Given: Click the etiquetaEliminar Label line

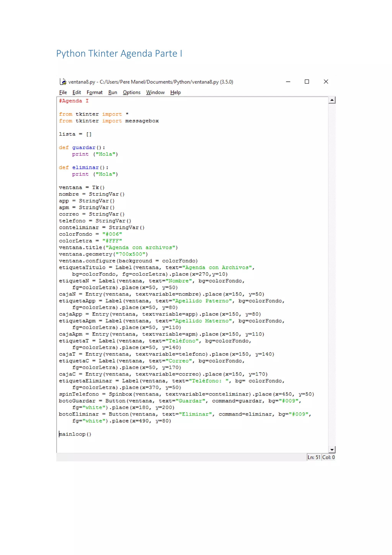Looking at the screenshot, I should pos(172,381).
